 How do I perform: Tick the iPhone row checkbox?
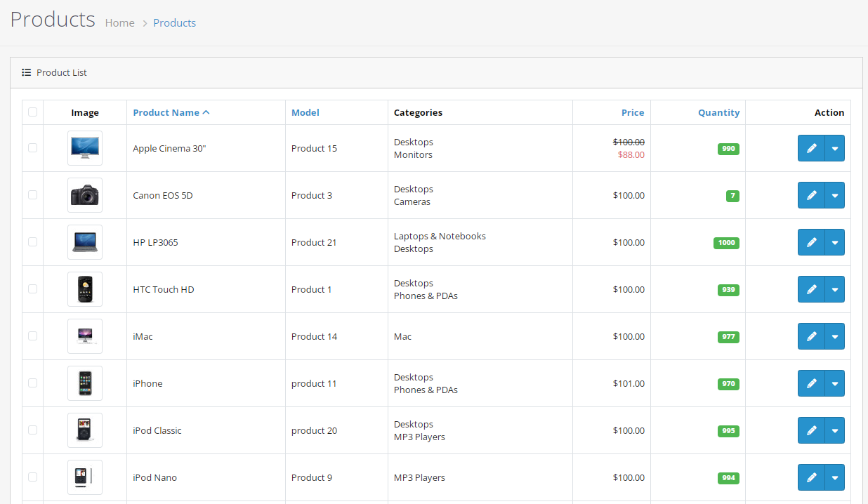pyautogui.click(x=32, y=383)
